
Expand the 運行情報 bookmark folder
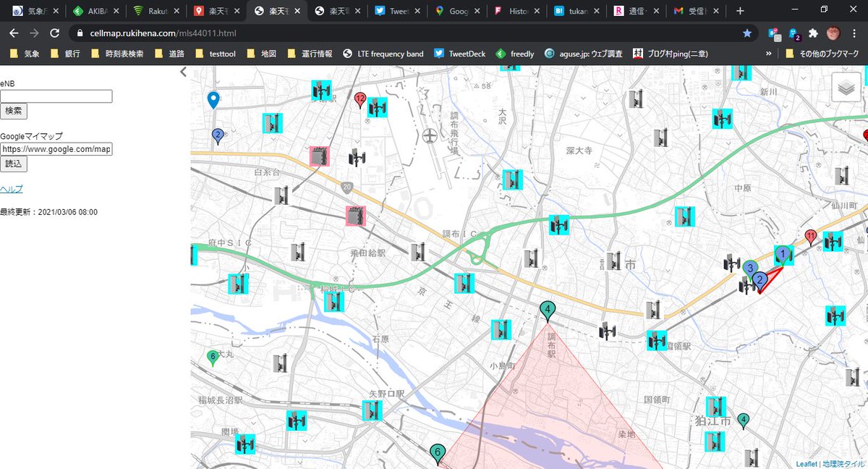(x=310, y=54)
